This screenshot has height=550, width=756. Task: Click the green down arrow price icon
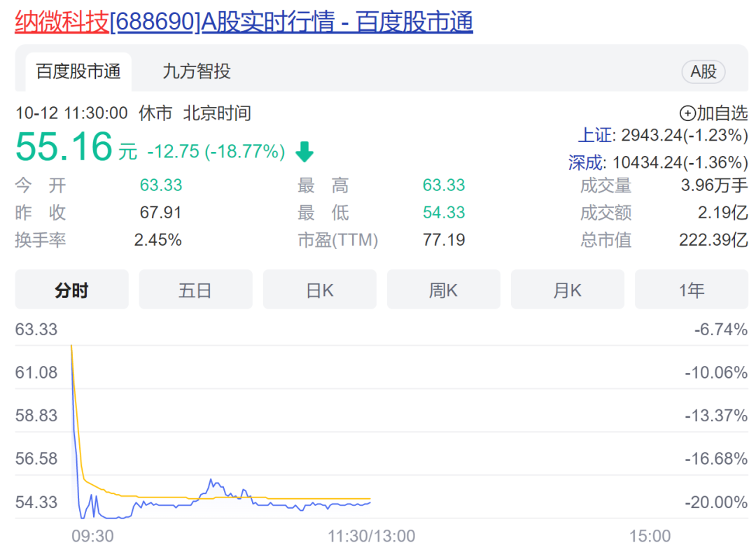point(304,151)
